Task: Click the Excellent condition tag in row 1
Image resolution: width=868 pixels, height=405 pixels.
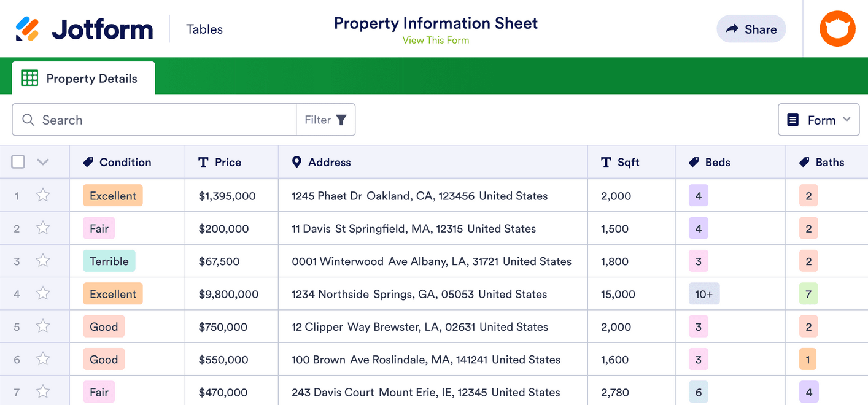Action: point(113,196)
